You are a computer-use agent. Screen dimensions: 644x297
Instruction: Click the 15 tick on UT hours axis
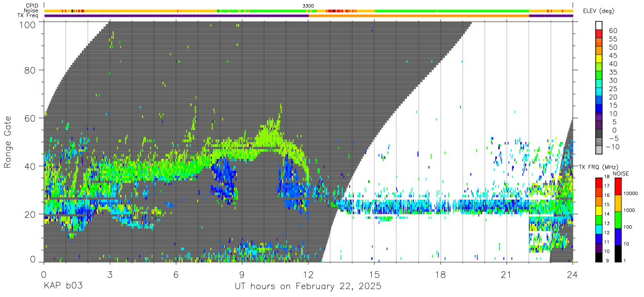374,274
